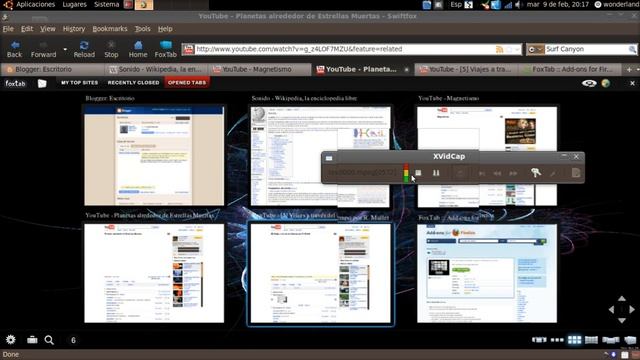
Task: Close the FoxTab panel with X
Action: point(632,83)
